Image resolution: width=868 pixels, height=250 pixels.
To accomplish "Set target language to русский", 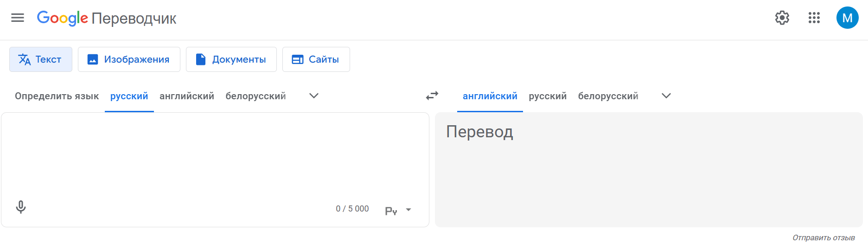I will click(548, 96).
